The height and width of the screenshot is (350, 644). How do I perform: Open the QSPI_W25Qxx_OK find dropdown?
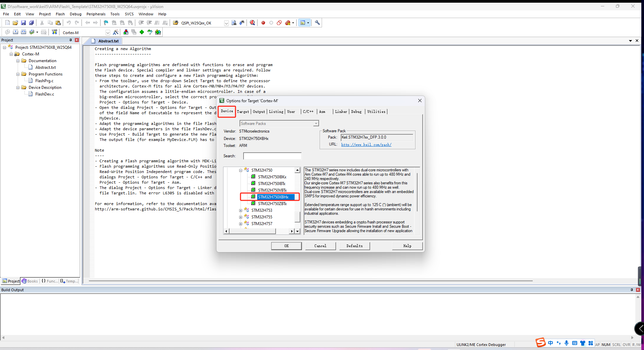(226, 23)
